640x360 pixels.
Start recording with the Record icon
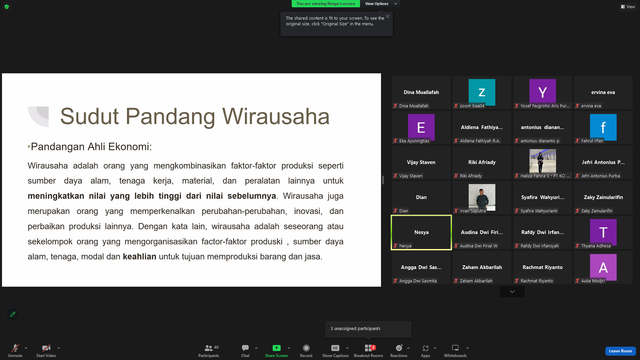pos(306,350)
